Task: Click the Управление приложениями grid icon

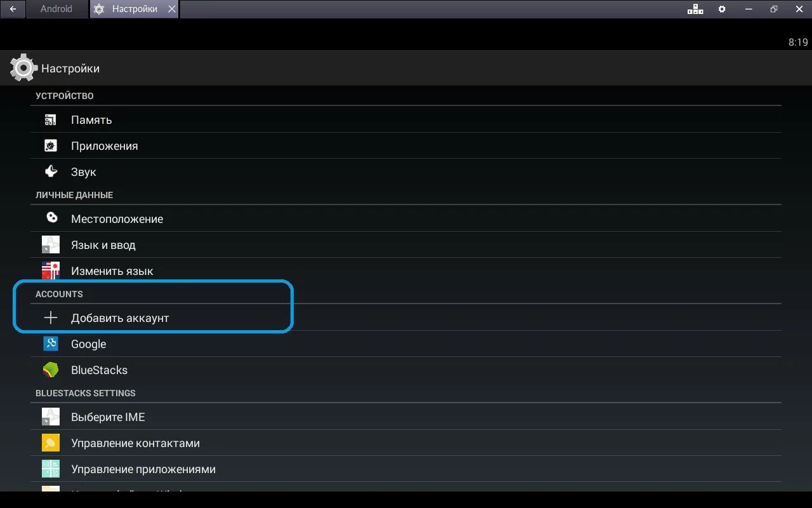Action: 51,469
